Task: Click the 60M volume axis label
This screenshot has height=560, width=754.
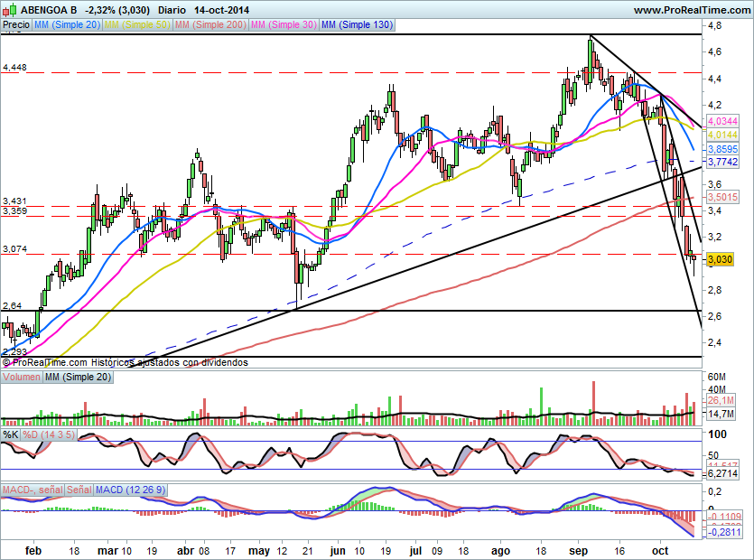Action: tap(716, 377)
